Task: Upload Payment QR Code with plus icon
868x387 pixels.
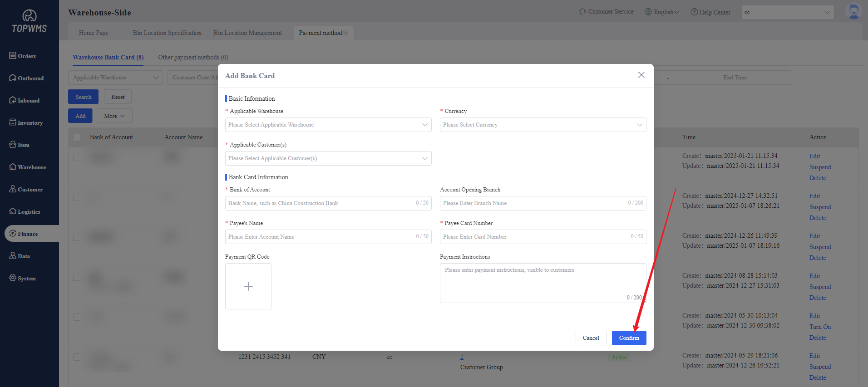Action: pyautogui.click(x=248, y=286)
